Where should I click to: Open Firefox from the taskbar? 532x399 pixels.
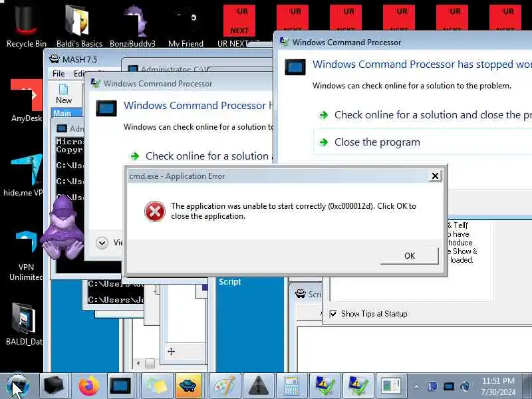pyautogui.click(x=88, y=386)
